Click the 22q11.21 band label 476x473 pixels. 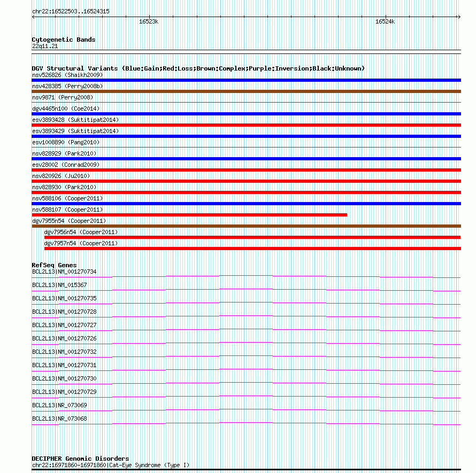click(45, 46)
